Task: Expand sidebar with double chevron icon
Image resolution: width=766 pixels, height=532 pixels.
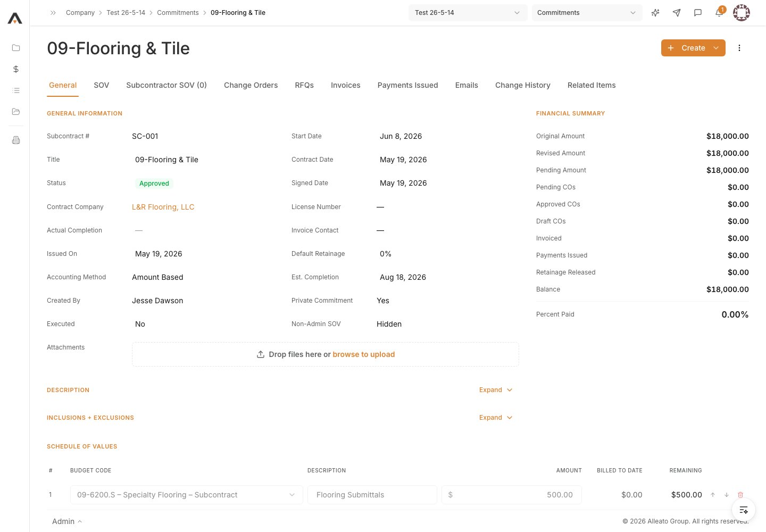Action: [53, 13]
